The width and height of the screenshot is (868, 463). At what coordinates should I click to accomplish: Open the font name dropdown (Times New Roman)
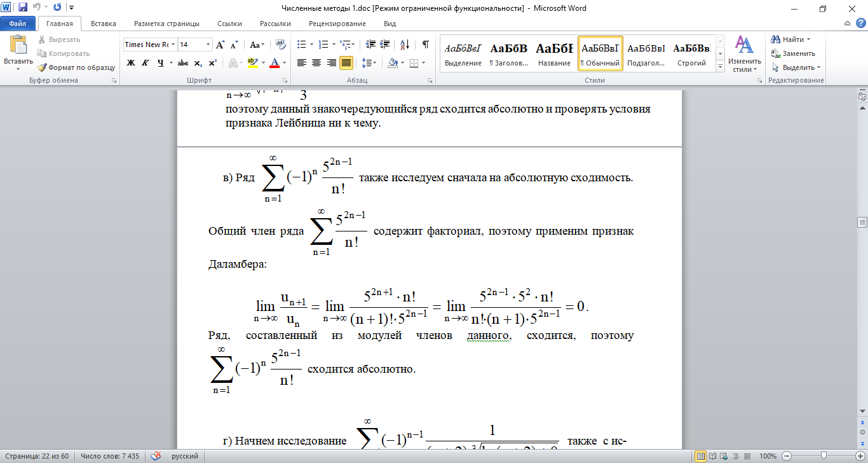173,45
